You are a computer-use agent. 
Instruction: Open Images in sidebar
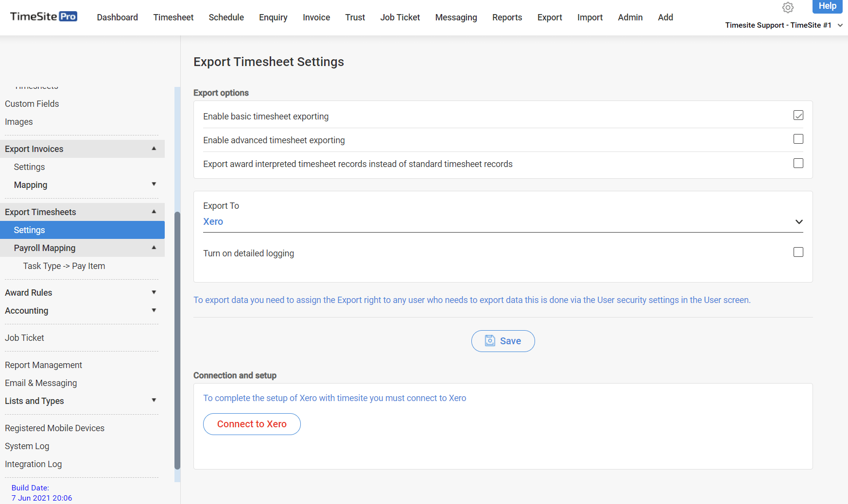19,122
